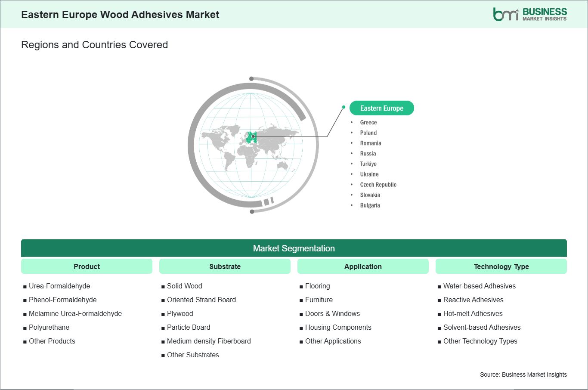588x390 pixels.
Task: Click 'Turkiye' in the country list
Action: coord(368,164)
